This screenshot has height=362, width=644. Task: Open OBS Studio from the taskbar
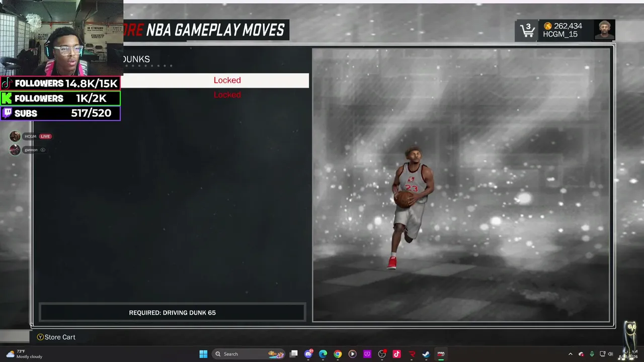click(x=382, y=354)
